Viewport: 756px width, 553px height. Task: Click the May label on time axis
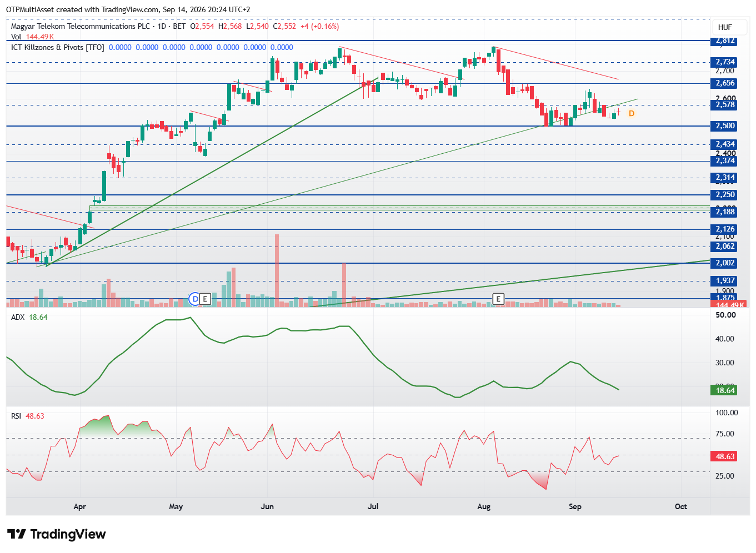pyautogui.click(x=176, y=506)
